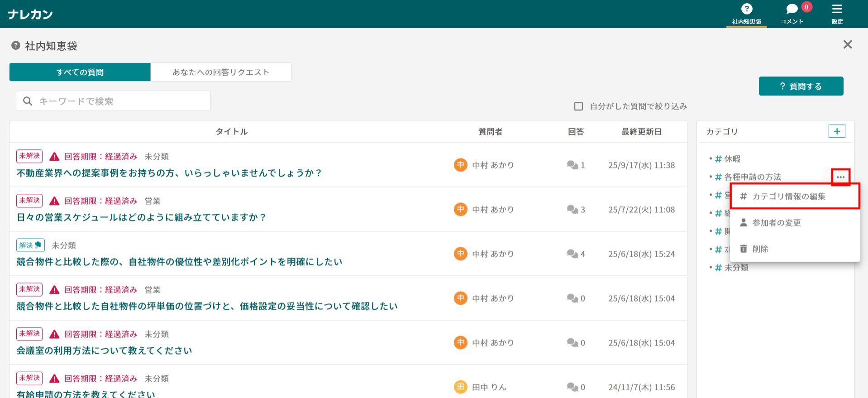The width and height of the screenshot is (868, 398).
Task: Select 削除 menu item
Action: point(795,249)
